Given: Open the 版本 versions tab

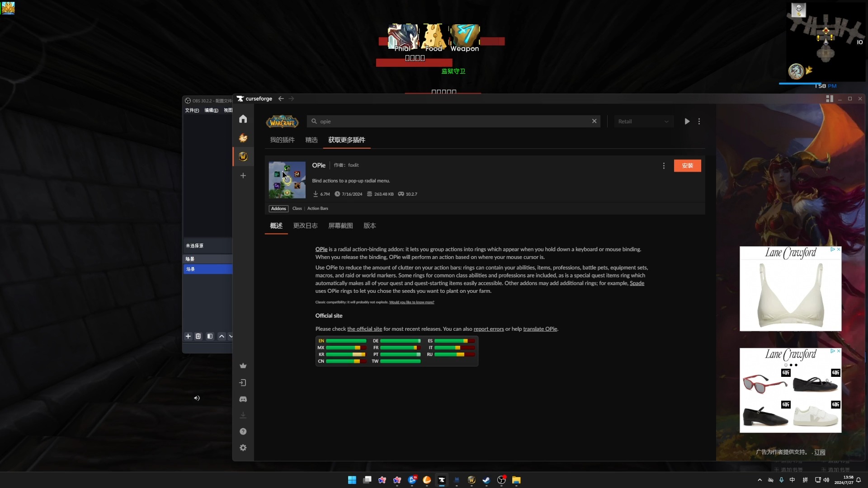Looking at the screenshot, I should click(x=370, y=225).
